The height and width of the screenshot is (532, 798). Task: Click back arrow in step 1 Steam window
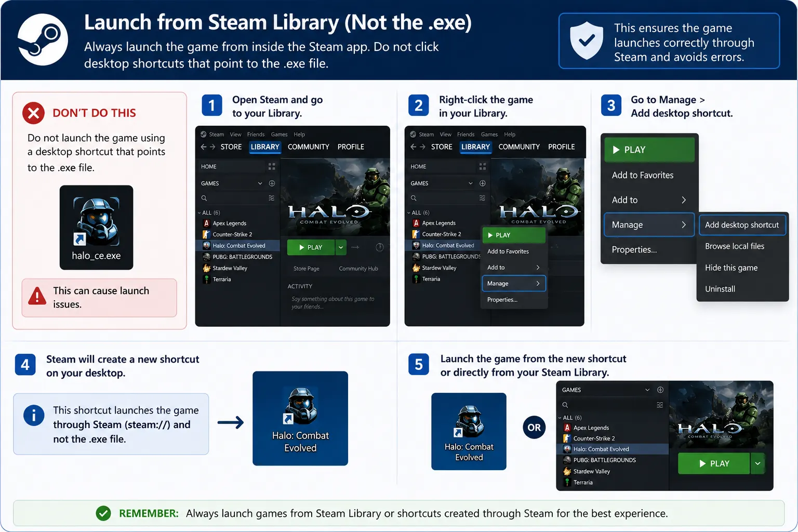point(204,147)
